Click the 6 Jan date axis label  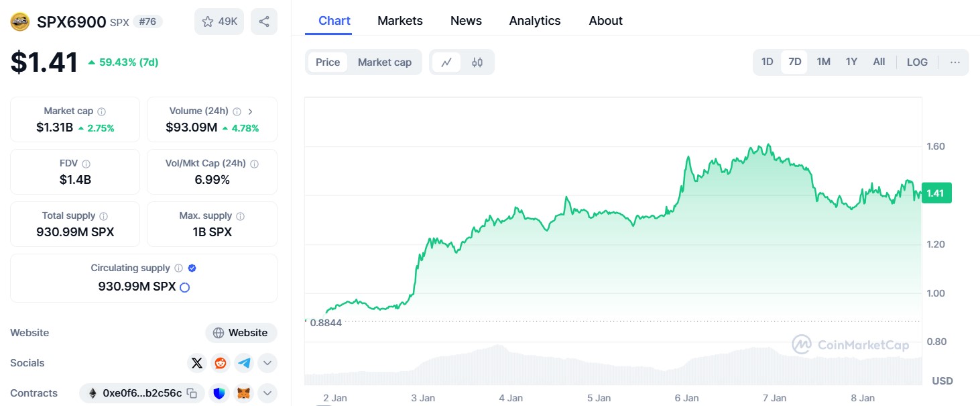pyautogui.click(x=686, y=398)
